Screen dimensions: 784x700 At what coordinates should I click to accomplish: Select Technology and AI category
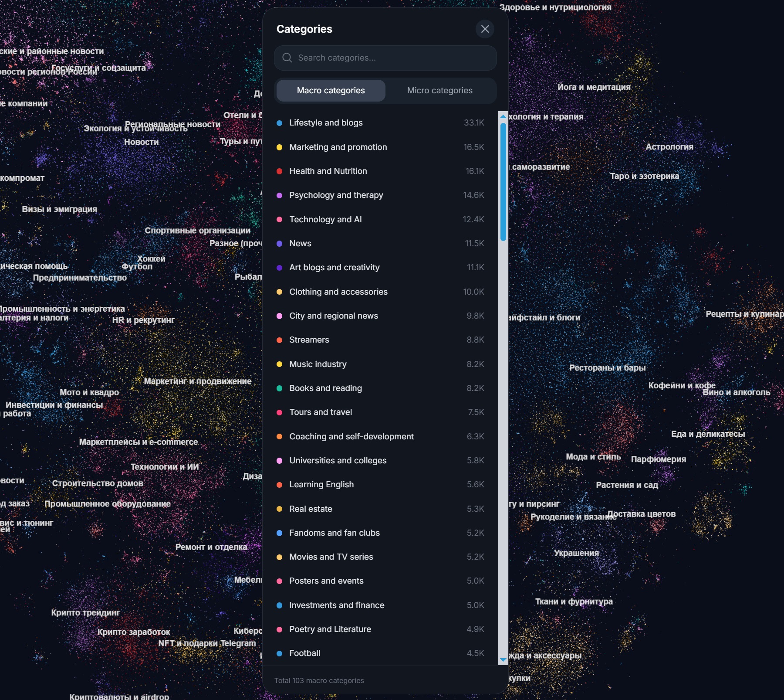[381, 220]
